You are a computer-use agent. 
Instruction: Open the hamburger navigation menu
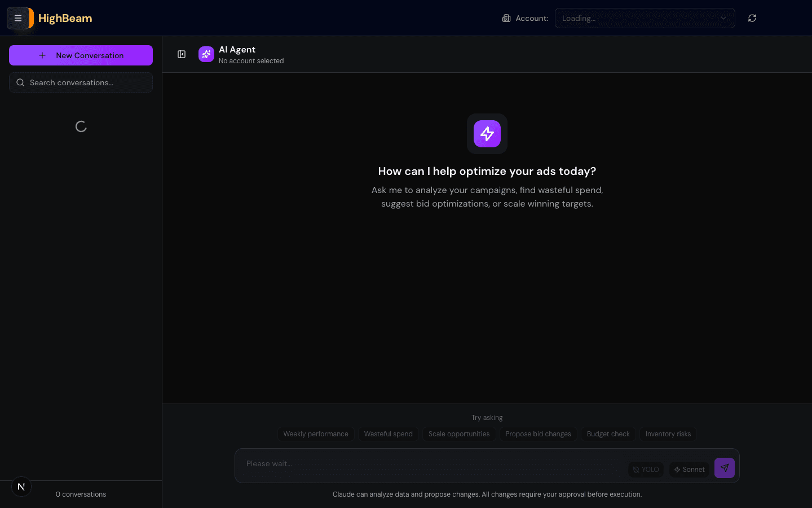tap(18, 17)
